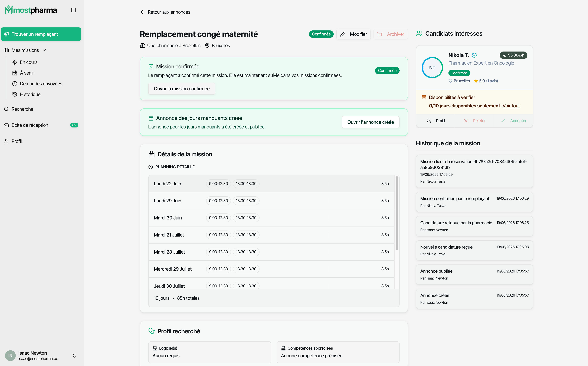Click the mostpharma logo
Viewport: 588px width, 366px height.
[31, 10]
